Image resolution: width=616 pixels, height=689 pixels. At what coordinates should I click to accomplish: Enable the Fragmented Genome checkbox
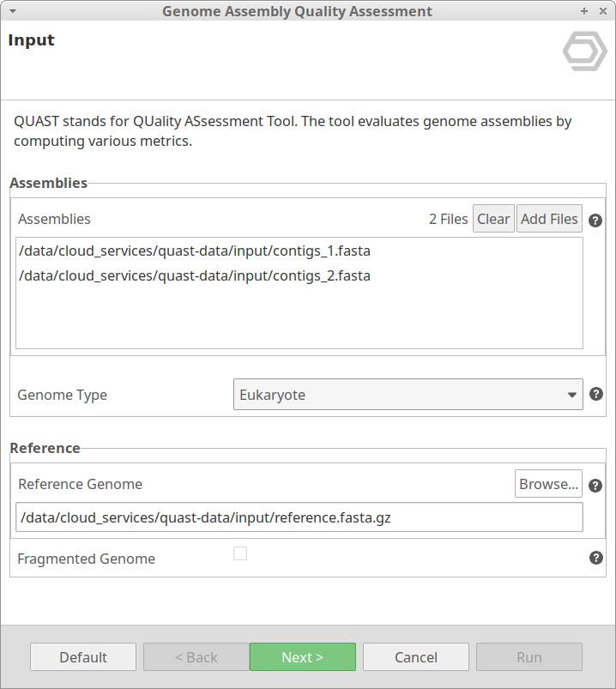240,553
